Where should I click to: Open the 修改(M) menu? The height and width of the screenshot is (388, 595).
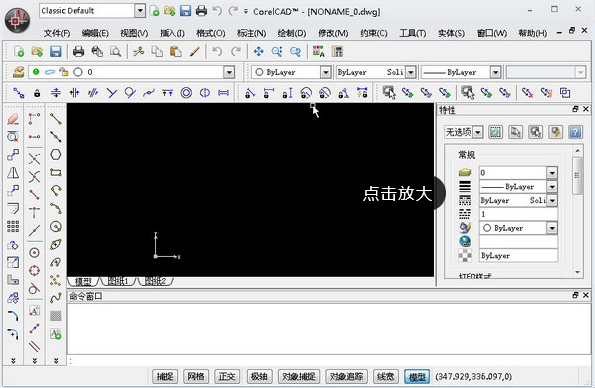click(x=333, y=33)
